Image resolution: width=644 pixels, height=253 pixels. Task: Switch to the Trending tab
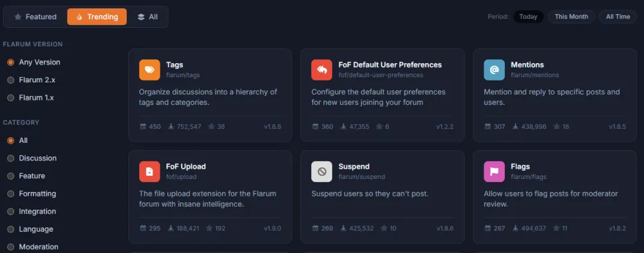pyautogui.click(x=97, y=17)
